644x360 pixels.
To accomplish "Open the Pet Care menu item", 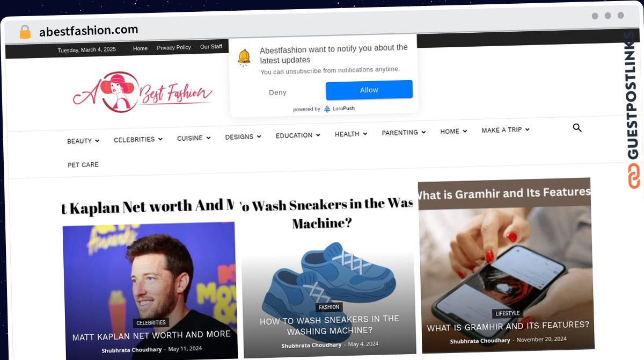I will [83, 164].
